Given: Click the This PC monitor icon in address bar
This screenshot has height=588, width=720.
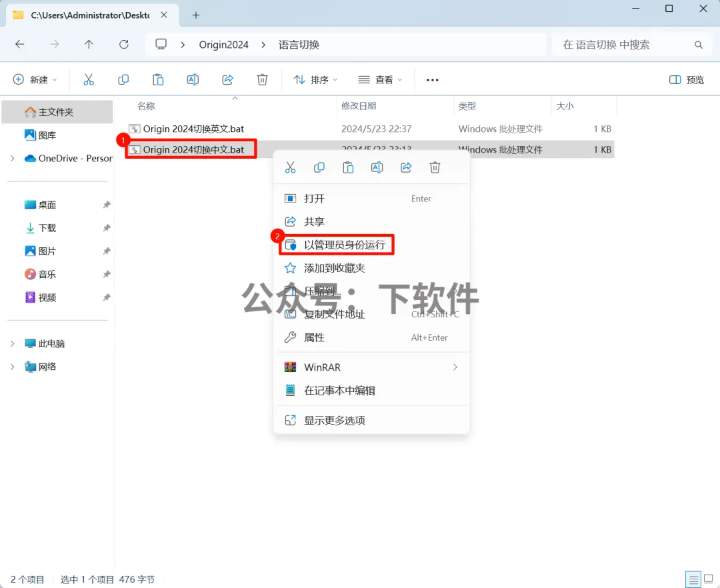Looking at the screenshot, I should pyautogui.click(x=161, y=44).
